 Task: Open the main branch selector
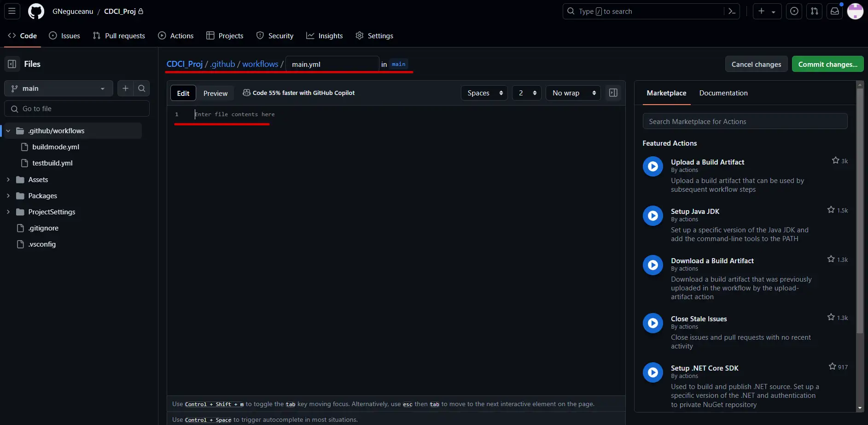[x=58, y=88]
